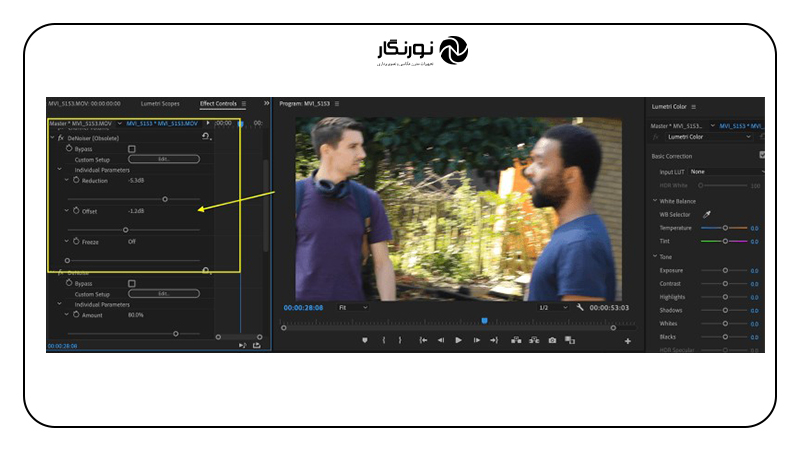
Task: Enable Bypass checkbox for DeNoiser (Obsolete)
Action: [132, 149]
